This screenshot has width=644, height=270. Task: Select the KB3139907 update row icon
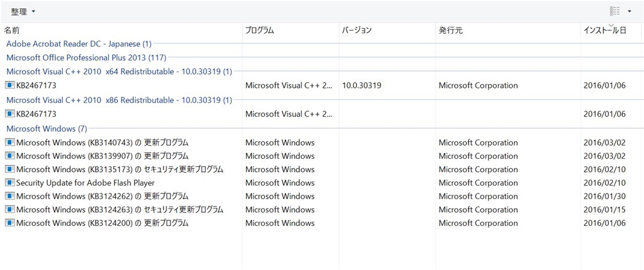coord(10,156)
